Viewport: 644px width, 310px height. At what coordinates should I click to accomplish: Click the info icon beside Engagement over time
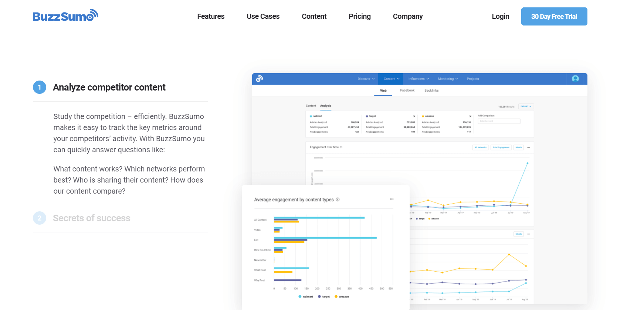click(341, 147)
